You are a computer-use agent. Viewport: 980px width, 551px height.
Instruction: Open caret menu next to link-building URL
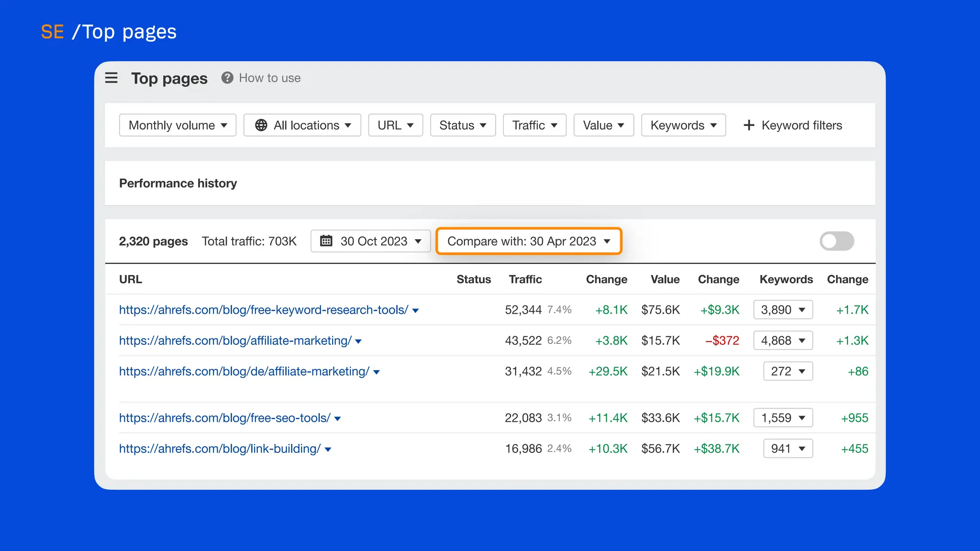(x=328, y=450)
